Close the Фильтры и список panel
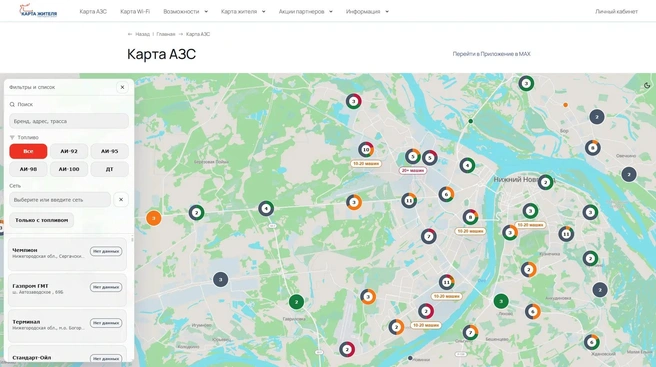 122,87
